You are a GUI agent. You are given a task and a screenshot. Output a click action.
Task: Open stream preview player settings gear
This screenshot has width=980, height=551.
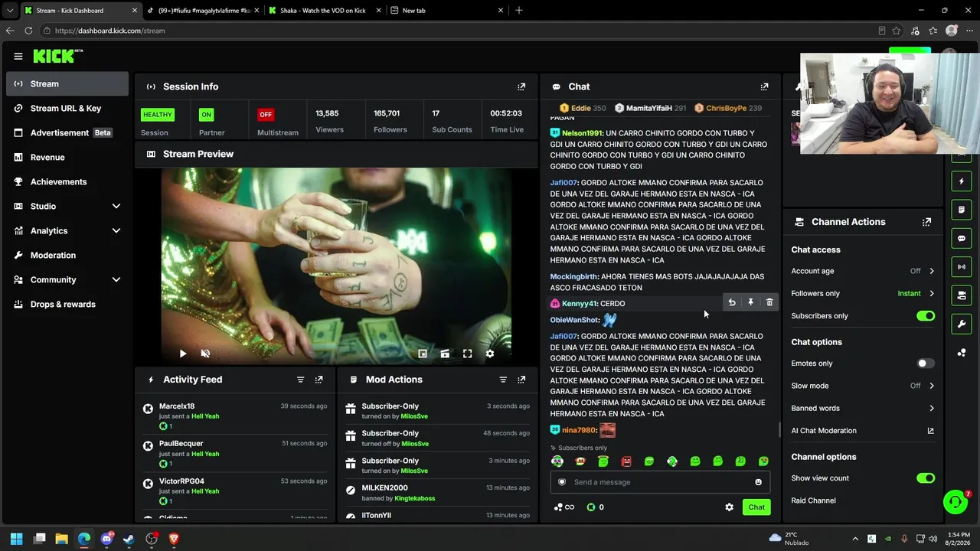coord(490,354)
